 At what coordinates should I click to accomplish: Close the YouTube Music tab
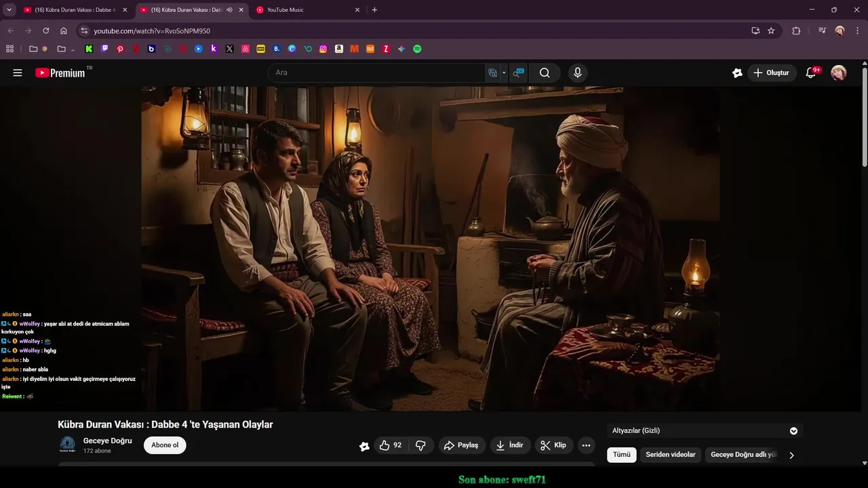pos(357,10)
